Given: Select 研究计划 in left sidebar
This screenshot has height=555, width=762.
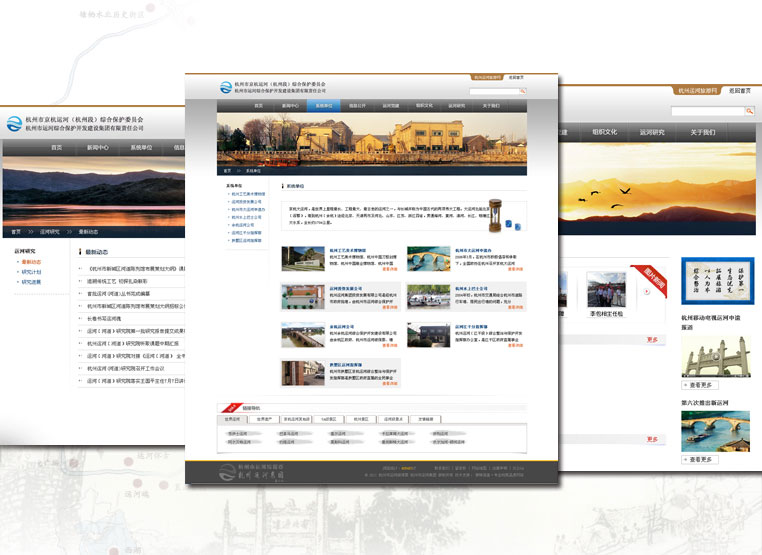Looking at the screenshot, I should pyautogui.click(x=31, y=272).
